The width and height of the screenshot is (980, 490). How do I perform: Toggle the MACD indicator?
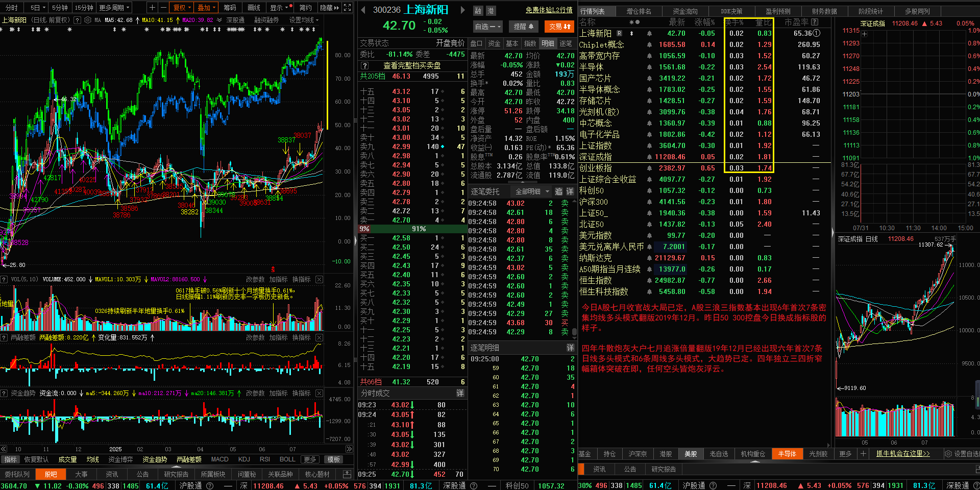(x=219, y=459)
